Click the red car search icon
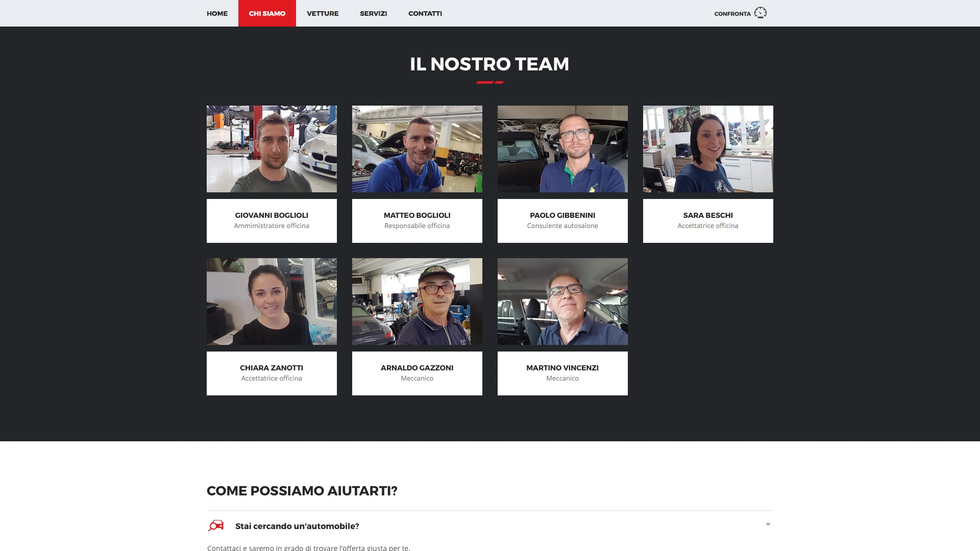 pos(216,525)
